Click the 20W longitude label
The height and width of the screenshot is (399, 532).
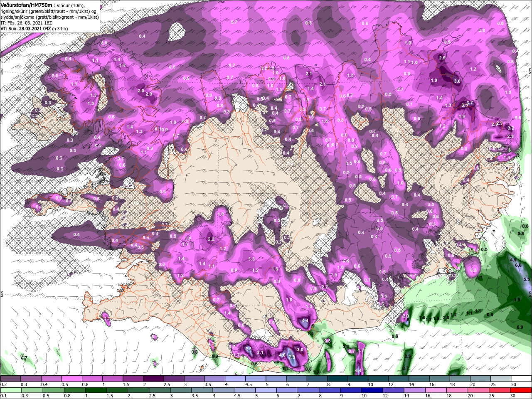[x=221, y=2]
